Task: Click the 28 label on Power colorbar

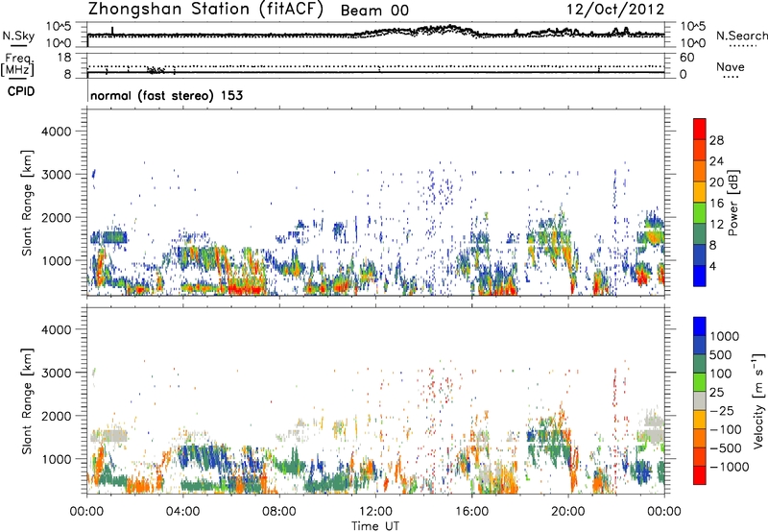Action: click(x=716, y=140)
